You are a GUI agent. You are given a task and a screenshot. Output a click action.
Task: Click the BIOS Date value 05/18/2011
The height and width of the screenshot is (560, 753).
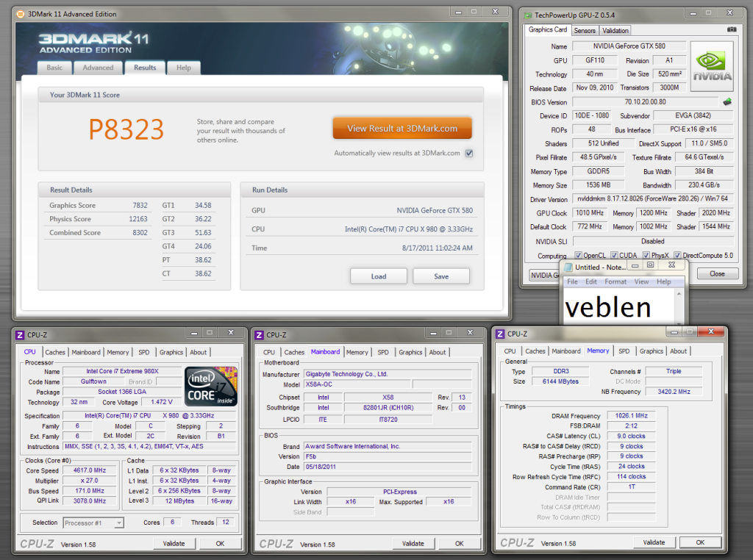(x=388, y=467)
